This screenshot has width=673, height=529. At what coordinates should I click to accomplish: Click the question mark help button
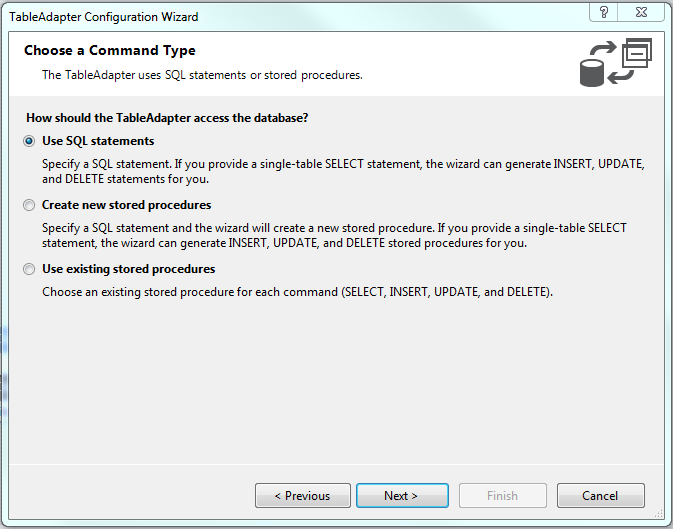603,12
